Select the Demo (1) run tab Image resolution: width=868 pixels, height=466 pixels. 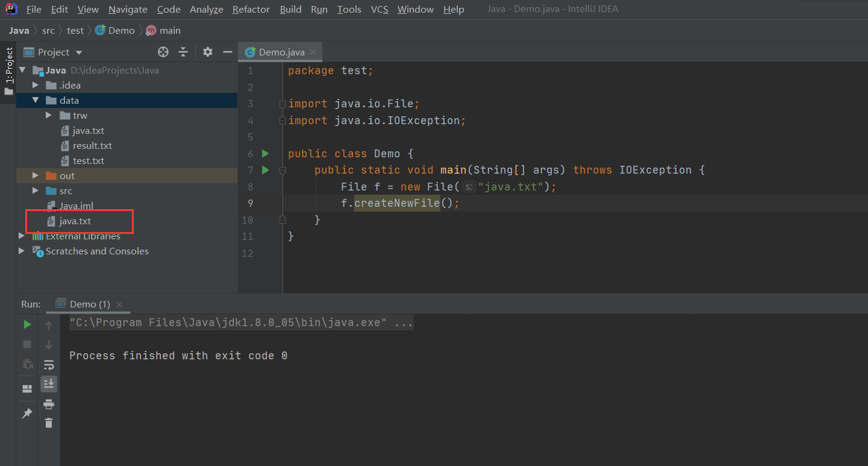tap(90, 304)
